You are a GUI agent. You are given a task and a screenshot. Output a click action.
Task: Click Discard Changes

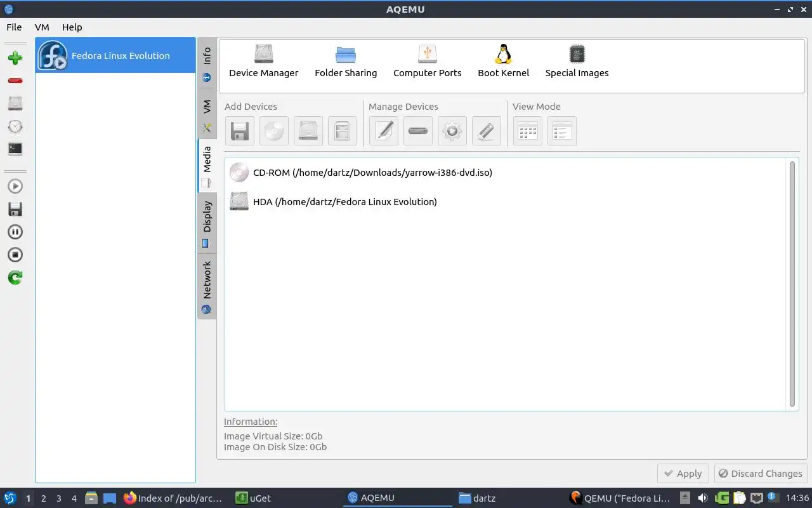point(761,474)
